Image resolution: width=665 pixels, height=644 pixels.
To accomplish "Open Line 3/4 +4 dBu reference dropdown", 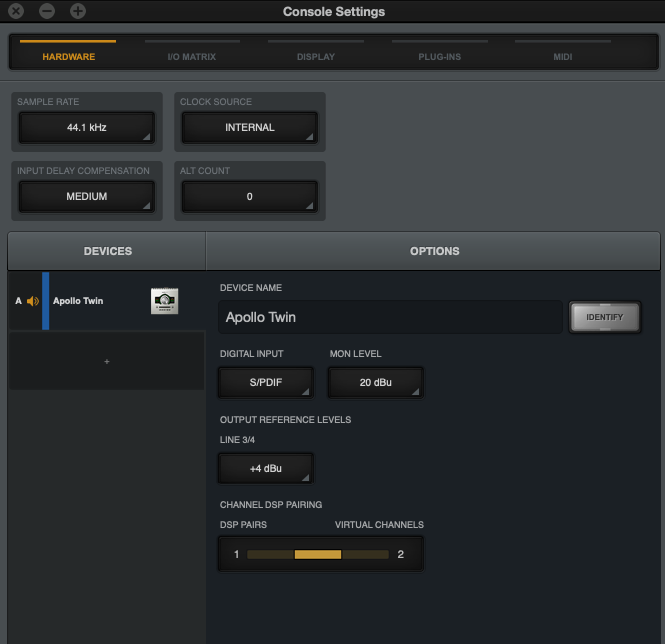I will 266,468.
